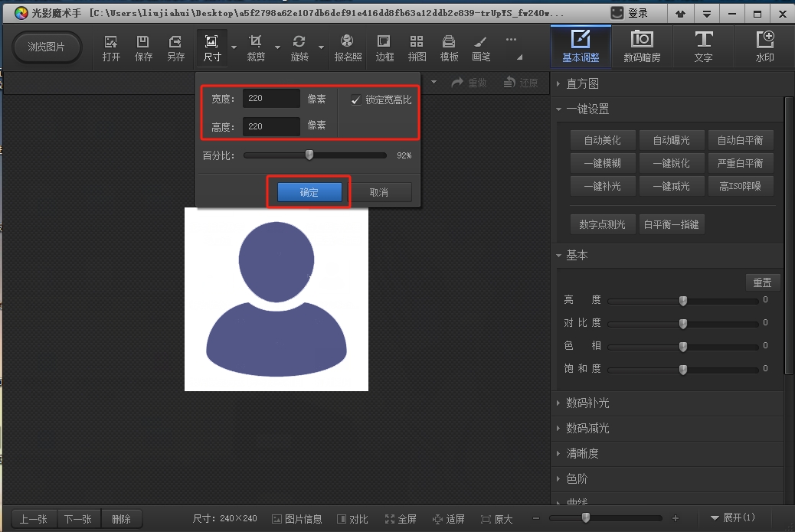
Task: Open the 模板 template tool
Action: tap(449, 47)
